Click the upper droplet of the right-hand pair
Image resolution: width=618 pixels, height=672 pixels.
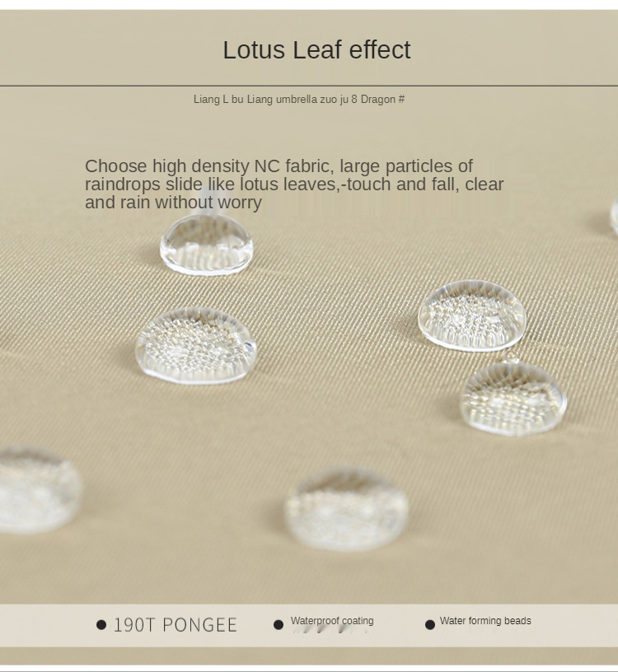click(472, 315)
